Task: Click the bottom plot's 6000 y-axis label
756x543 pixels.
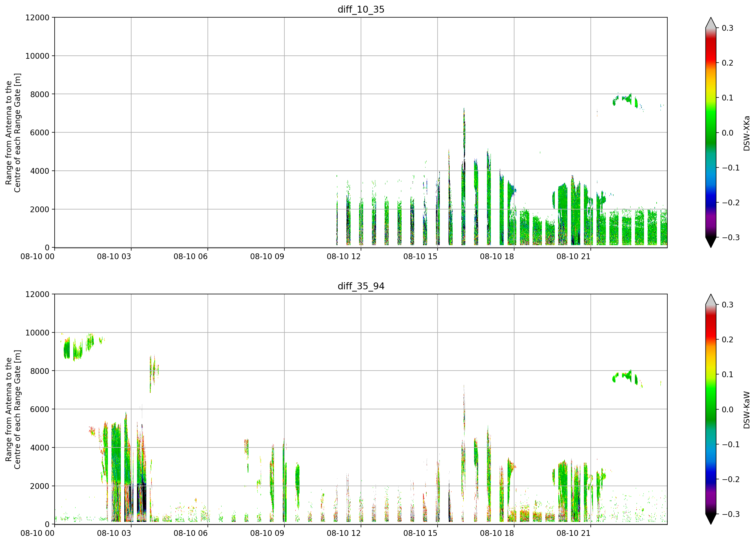Action: pyautogui.click(x=40, y=409)
